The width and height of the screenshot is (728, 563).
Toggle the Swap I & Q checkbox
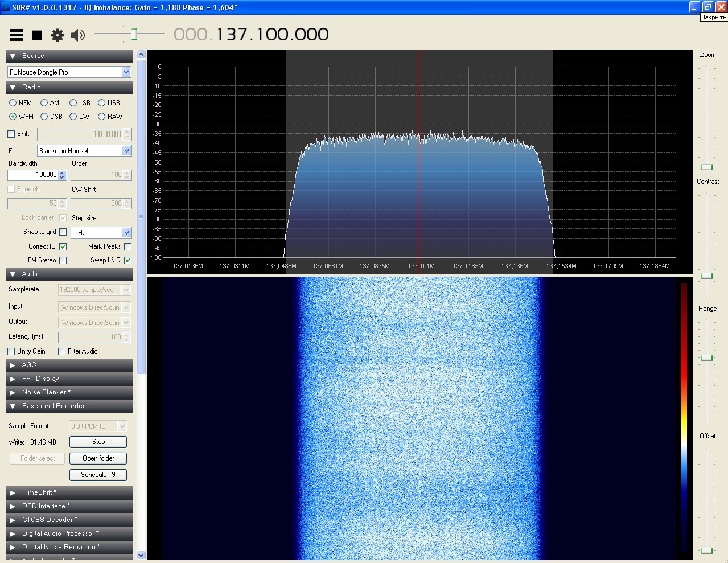pos(127,260)
